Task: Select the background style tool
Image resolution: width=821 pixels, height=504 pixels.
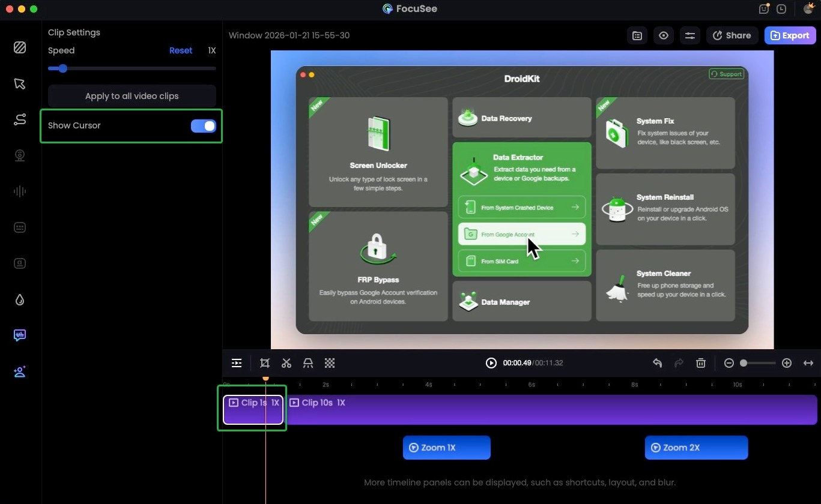Action: point(20,47)
